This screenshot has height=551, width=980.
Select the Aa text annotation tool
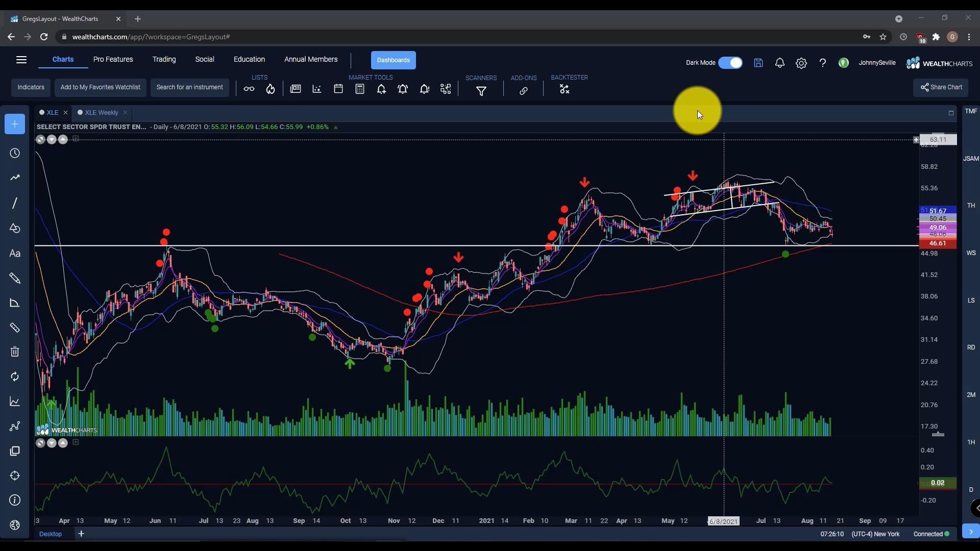pyautogui.click(x=15, y=254)
